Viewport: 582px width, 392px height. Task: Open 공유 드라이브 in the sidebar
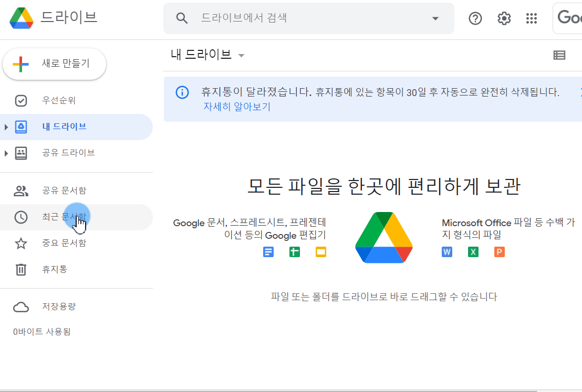coord(76,153)
